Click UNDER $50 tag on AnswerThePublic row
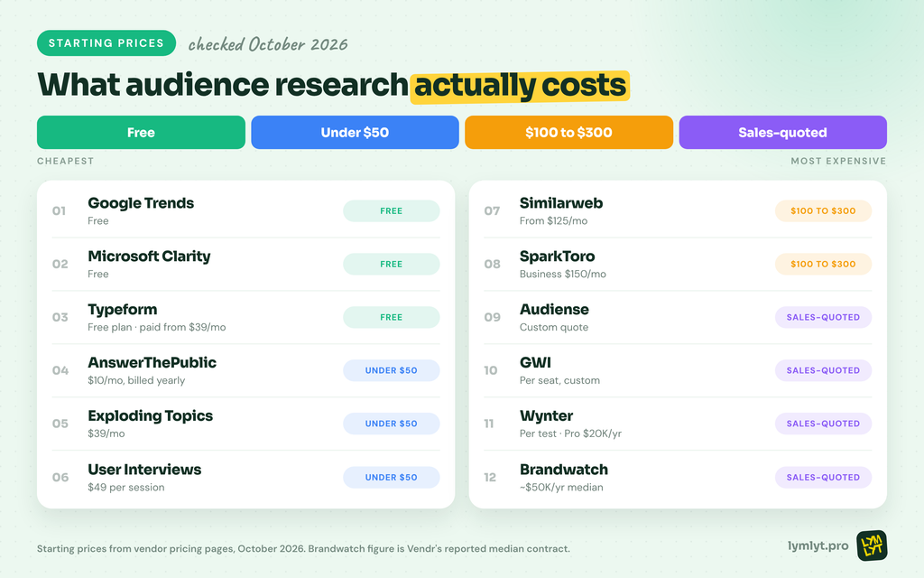 pyautogui.click(x=392, y=370)
